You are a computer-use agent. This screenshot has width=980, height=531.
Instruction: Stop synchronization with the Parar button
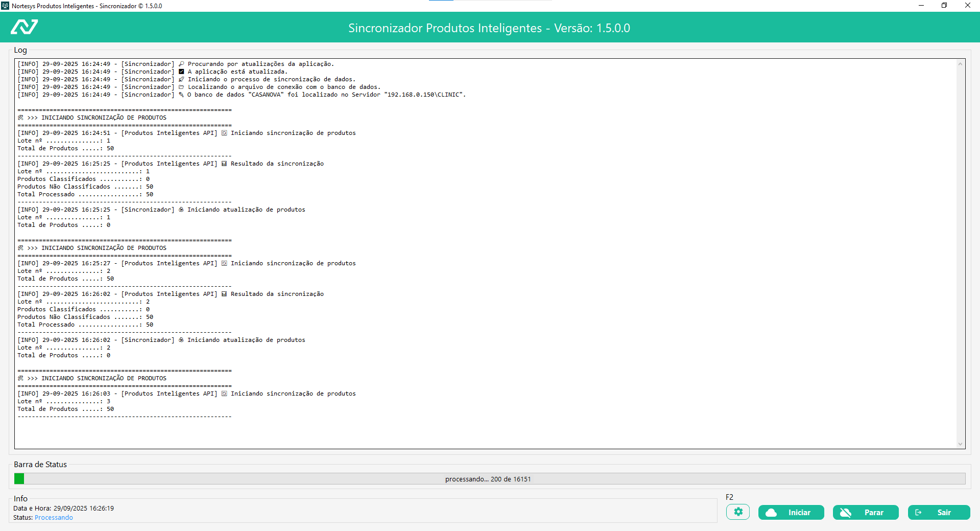coord(866,513)
